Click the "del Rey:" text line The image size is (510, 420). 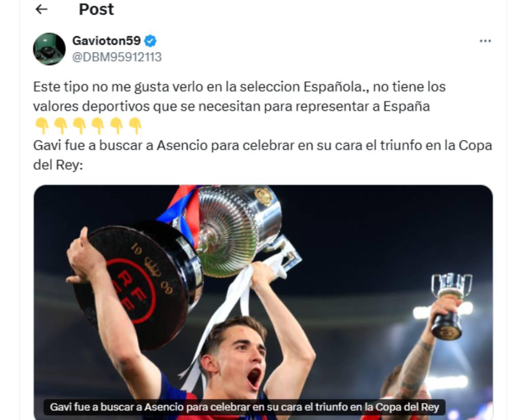coord(58,165)
